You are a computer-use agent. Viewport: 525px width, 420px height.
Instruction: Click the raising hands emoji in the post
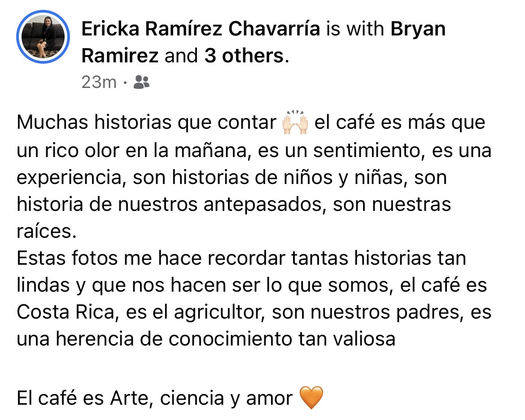(295, 122)
